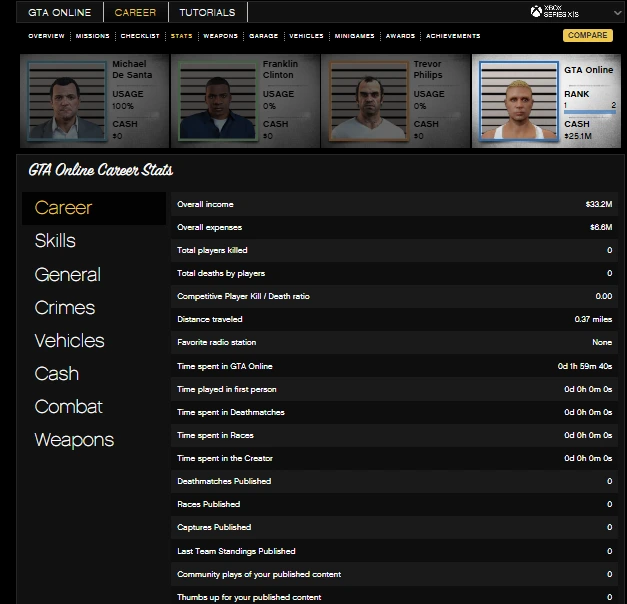This screenshot has width=627, height=604.
Task: Click the $33.2M income value
Action: [599, 204]
